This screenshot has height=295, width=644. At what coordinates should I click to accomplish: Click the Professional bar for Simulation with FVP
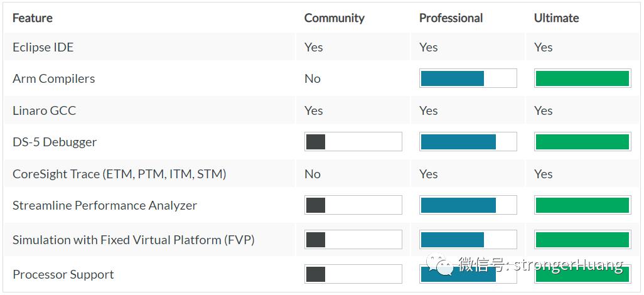(x=468, y=240)
